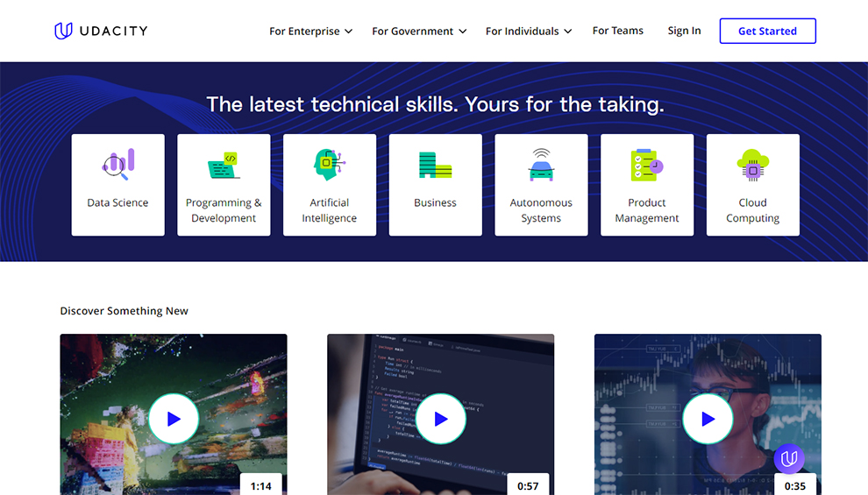
Task: Select the Cloud Computing label
Action: (753, 210)
